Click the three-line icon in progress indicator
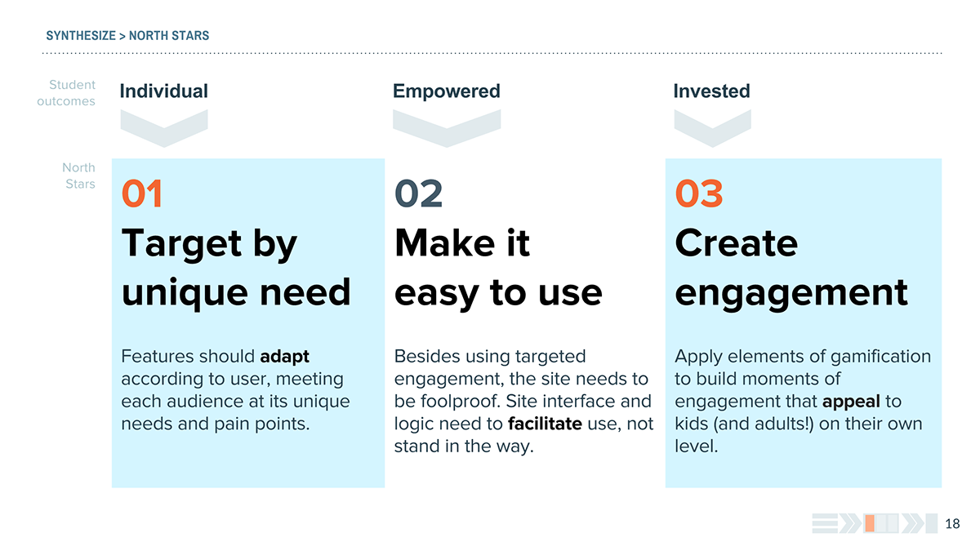 [825, 523]
